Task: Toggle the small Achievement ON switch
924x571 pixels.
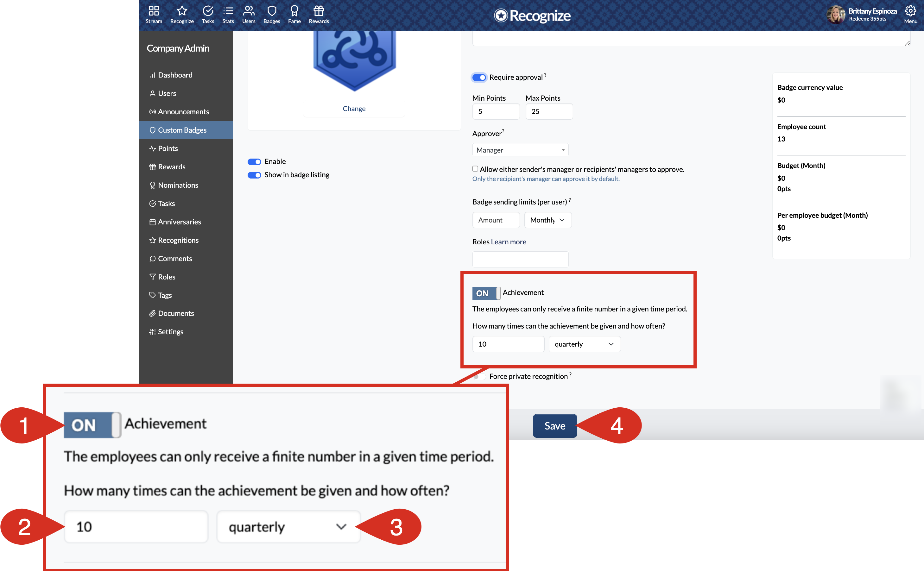Action: coord(486,293)
